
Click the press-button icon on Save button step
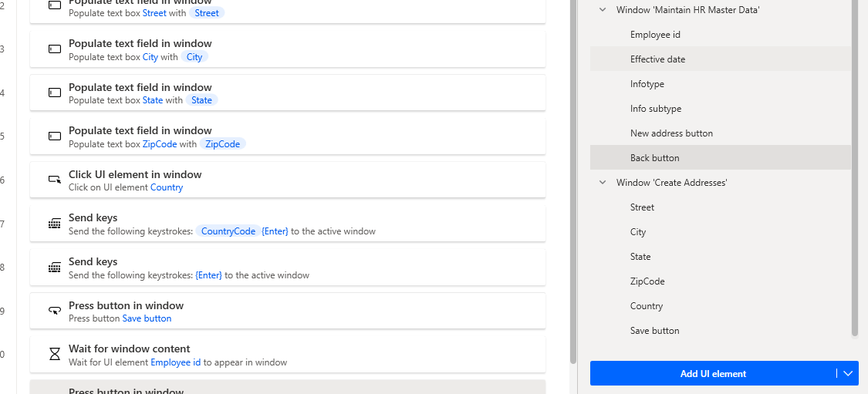pos(55,311)
